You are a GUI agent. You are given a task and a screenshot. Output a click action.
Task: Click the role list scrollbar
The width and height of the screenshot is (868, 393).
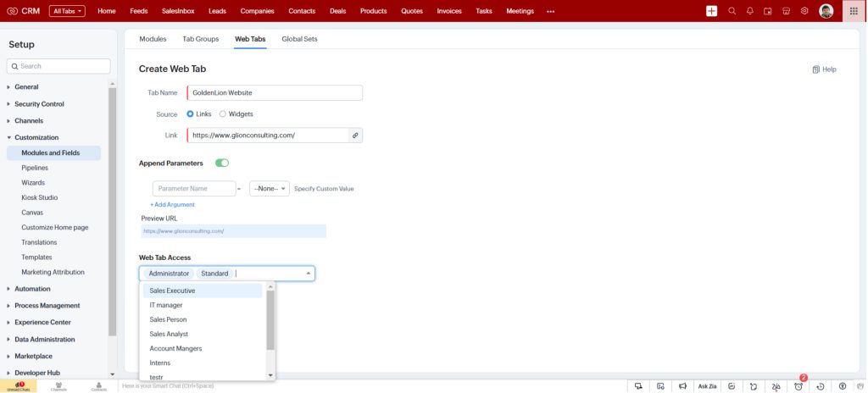tap(270, 320)
